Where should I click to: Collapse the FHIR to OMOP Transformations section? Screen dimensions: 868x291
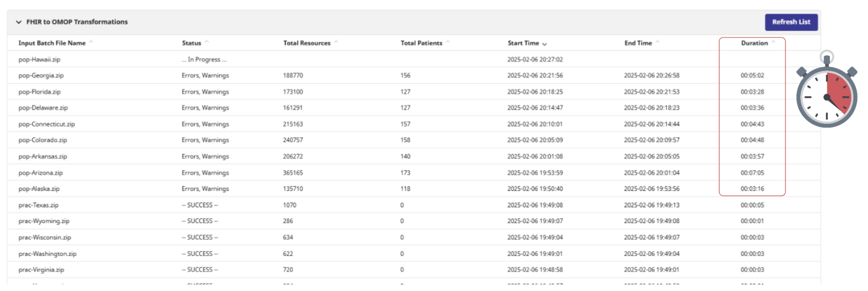19,22
